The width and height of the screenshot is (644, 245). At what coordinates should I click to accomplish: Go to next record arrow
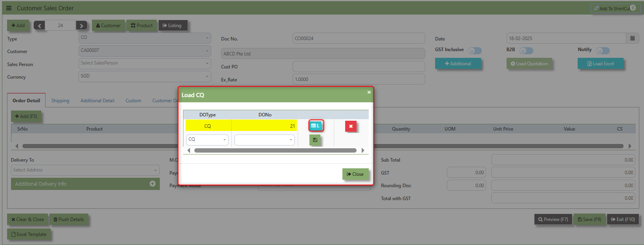[81, 26]
